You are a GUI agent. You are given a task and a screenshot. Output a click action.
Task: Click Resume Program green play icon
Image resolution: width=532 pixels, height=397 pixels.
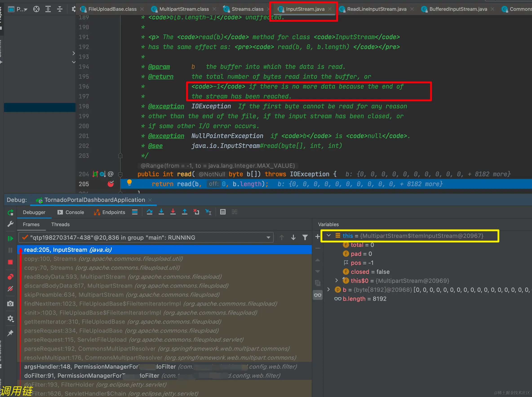coord(10,238)
